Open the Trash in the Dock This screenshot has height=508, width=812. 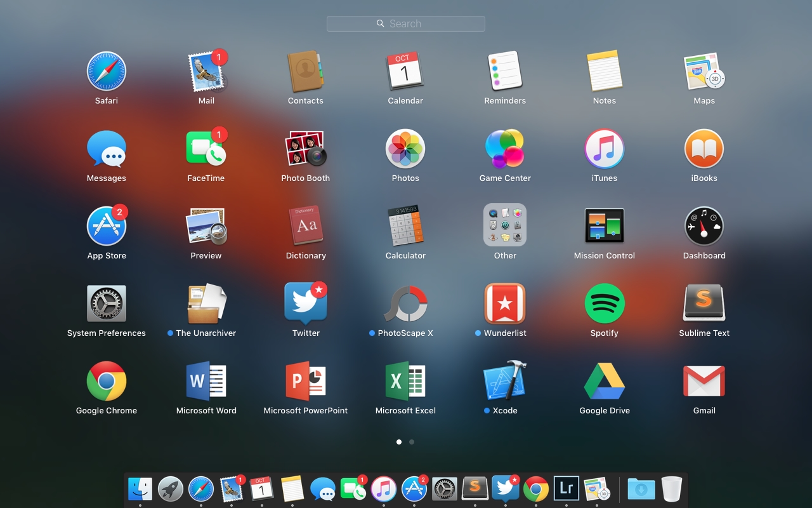point(672,490)
